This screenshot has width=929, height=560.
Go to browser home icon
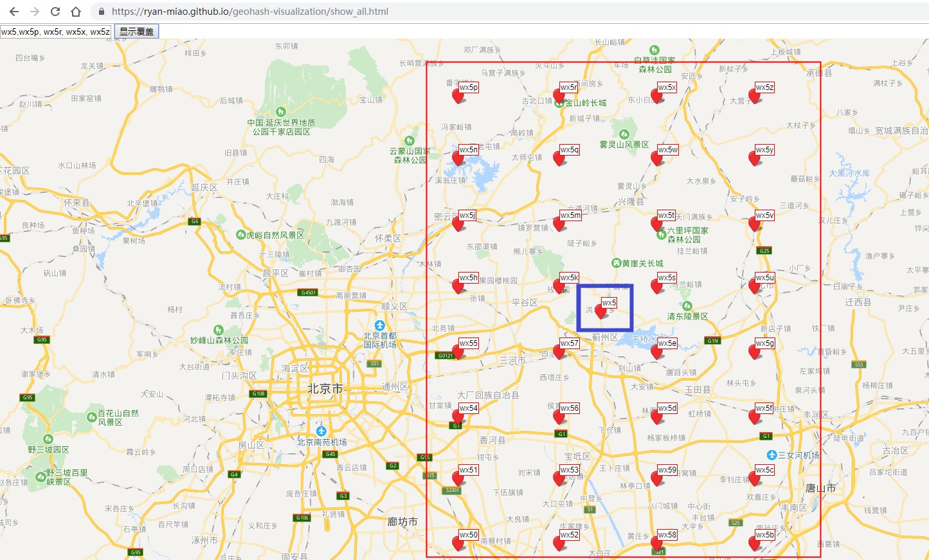[x=76, y=12]
